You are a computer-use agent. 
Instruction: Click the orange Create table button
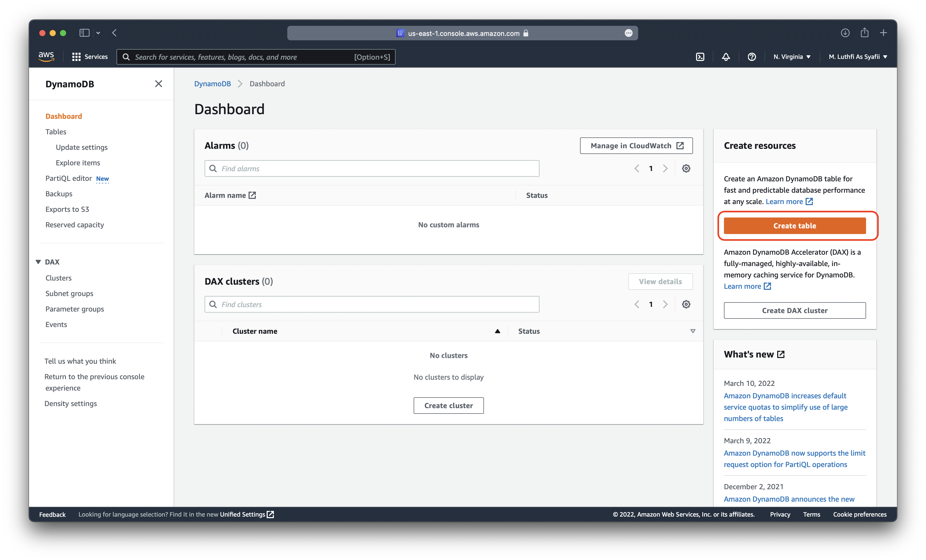tap(794, 225)
